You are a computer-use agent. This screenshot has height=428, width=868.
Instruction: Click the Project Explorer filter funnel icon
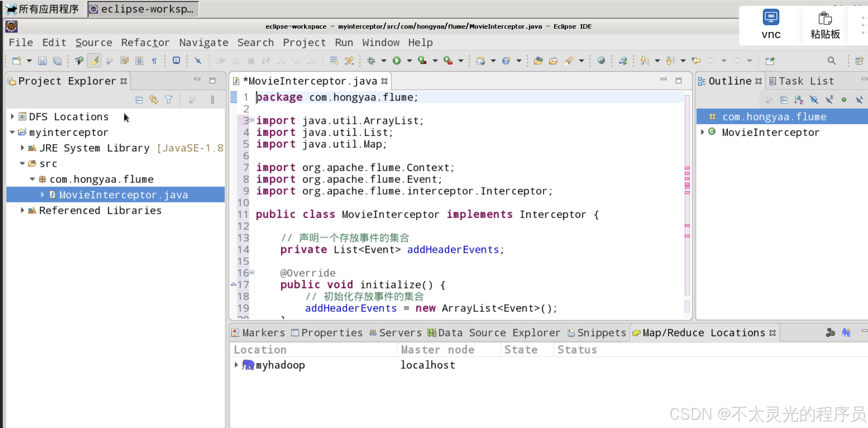169,100
